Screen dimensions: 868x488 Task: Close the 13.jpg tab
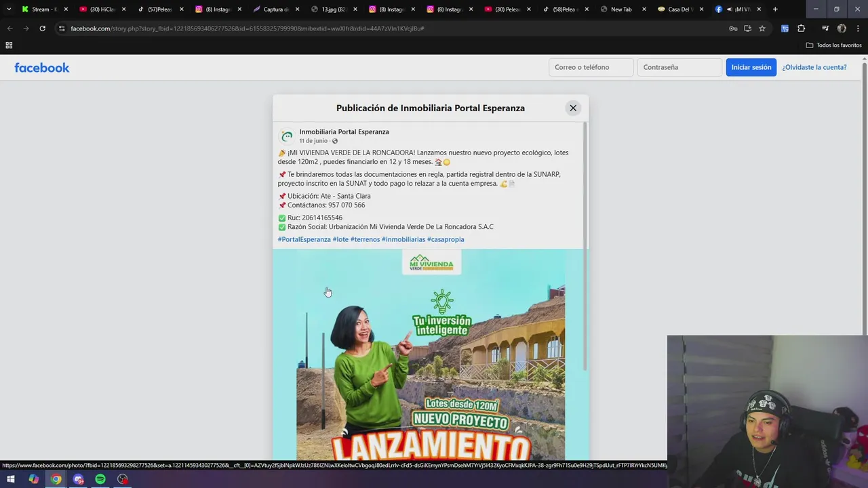(x=355, y=9)
